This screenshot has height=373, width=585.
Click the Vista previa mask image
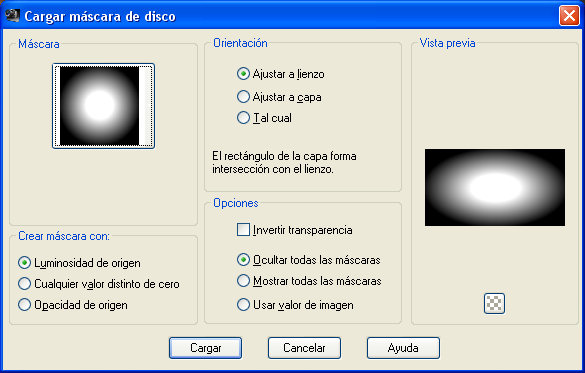495,187
